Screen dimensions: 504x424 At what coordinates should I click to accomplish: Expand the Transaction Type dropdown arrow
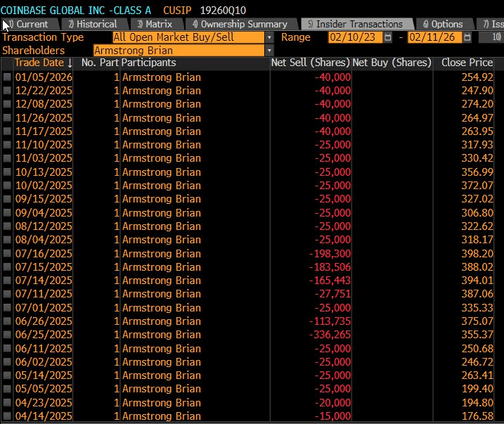pyautogui.click(x=269, y=37)
